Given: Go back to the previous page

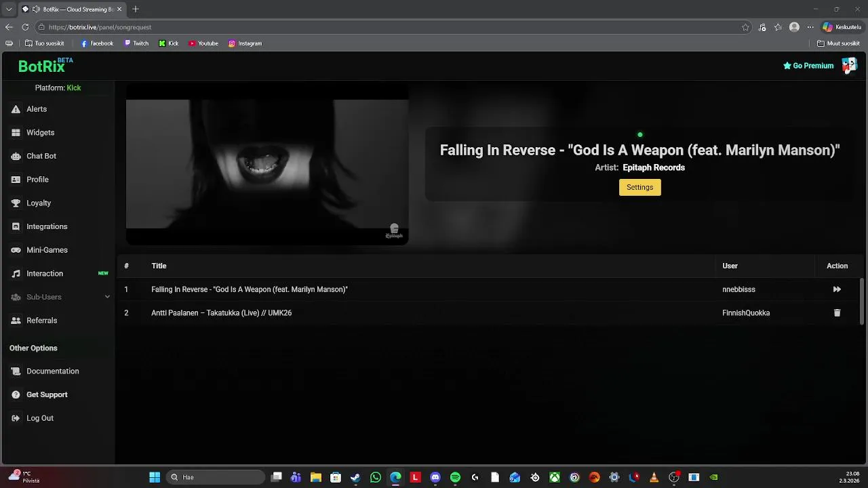Looking at the screenshot, I should [x=9, y=27].
